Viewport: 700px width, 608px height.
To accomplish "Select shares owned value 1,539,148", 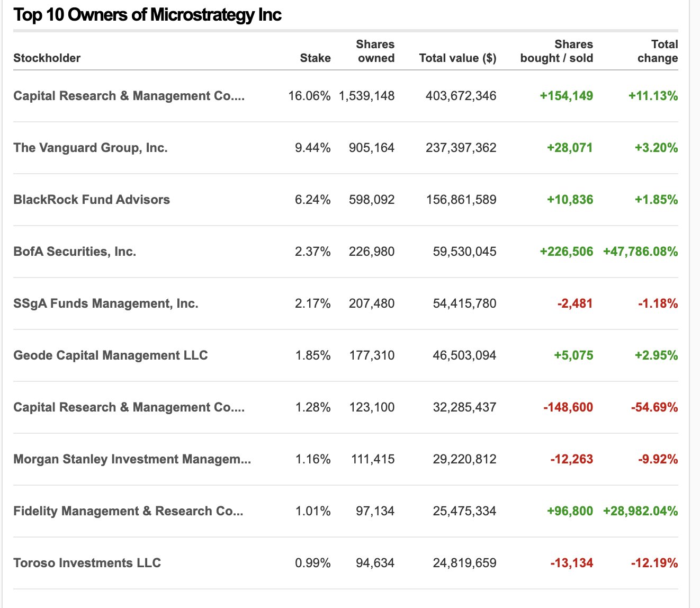I will [367, 96].
